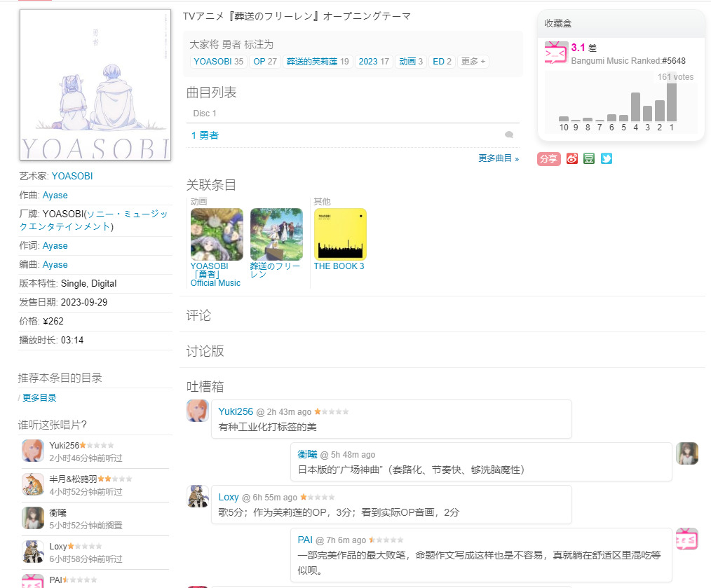Click the 发售日期 2023-09-29 row
This screenshot has height=588, width=711.
point(95,302)
